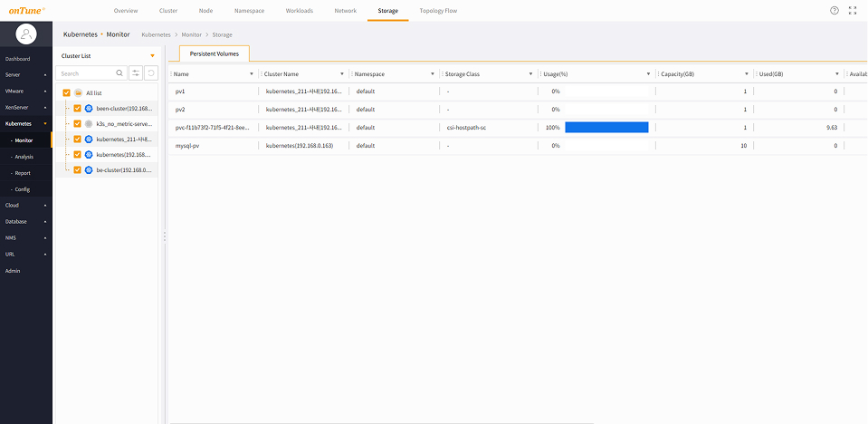This screenshot has height=424, width=868.
Task: Open the Usage(%) column dropdown
Action: coord(648,73)
